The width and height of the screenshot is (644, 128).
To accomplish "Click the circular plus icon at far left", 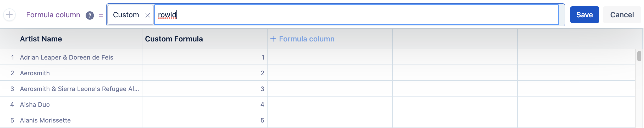I will [x=9, y=15].
